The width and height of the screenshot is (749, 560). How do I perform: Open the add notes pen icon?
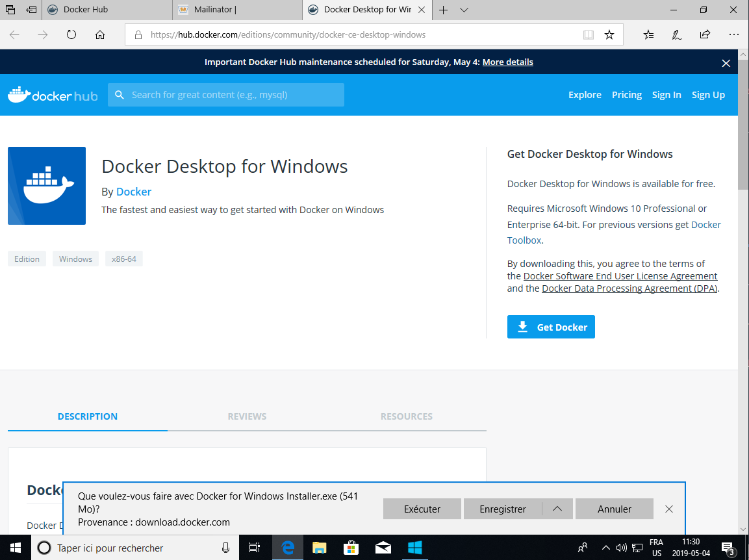[x=677, y=35]
